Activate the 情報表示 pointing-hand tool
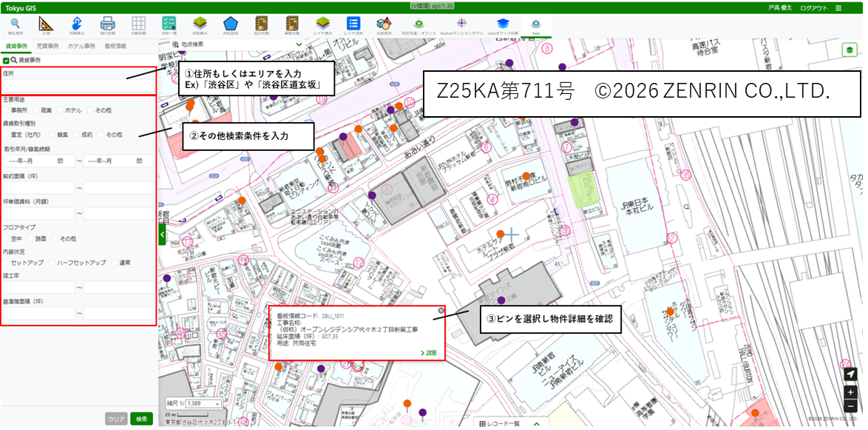Viewport: 868px width, 430px height. pyautogui.click(x=76, y=26)
